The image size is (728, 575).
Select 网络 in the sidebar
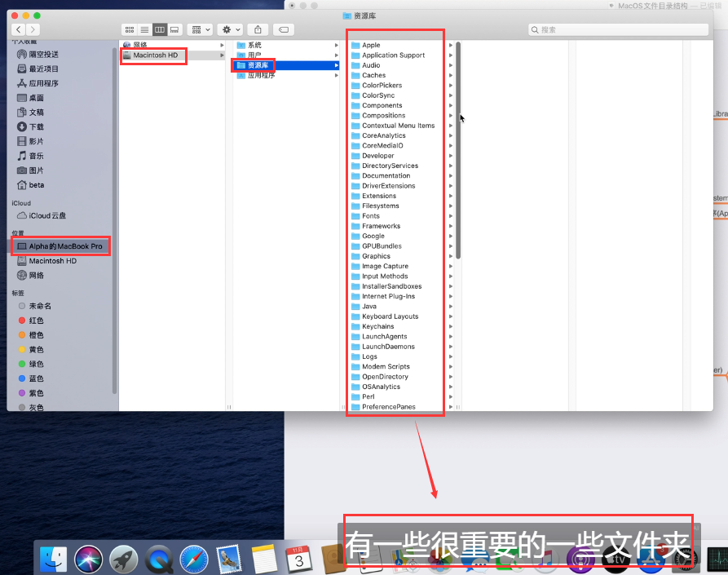31,276
